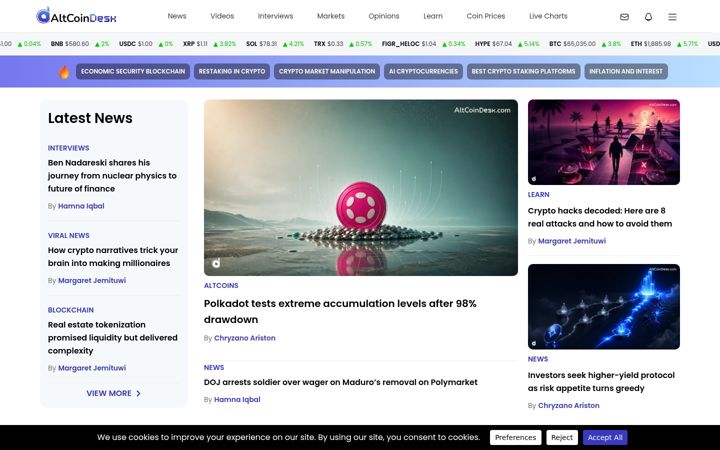Image resolution: width=720 pixels, height=450 pixels.
Task: Open Learn category label above crypto hacks
Action: (539, 195)
